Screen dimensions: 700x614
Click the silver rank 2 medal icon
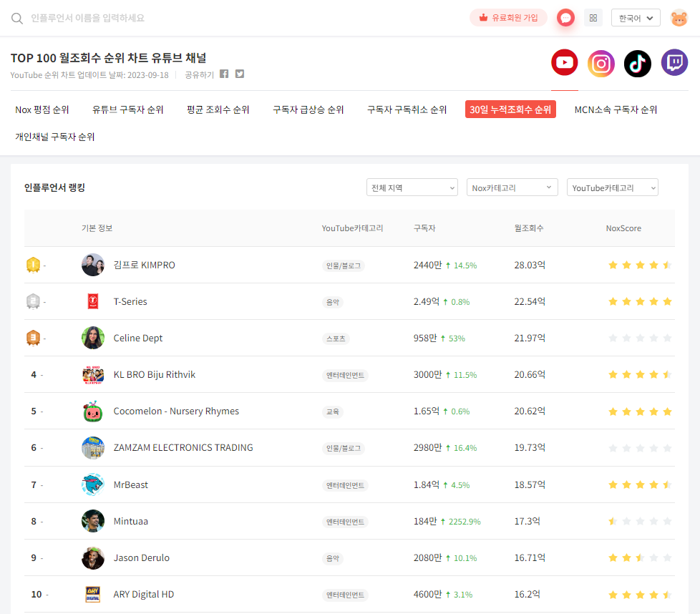(33, 302)
